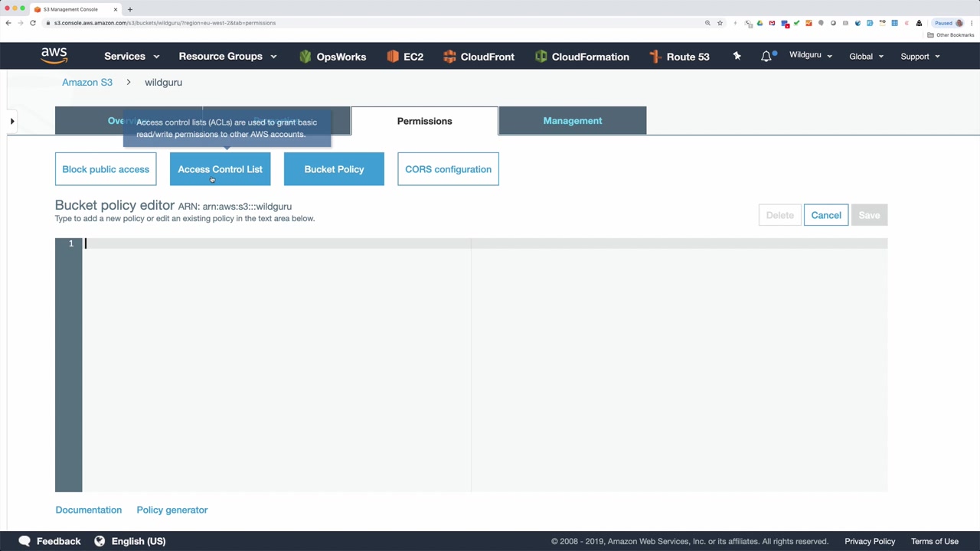
Task: Open the CloudFormation shortcut icon
Action: tap(541, 57)
